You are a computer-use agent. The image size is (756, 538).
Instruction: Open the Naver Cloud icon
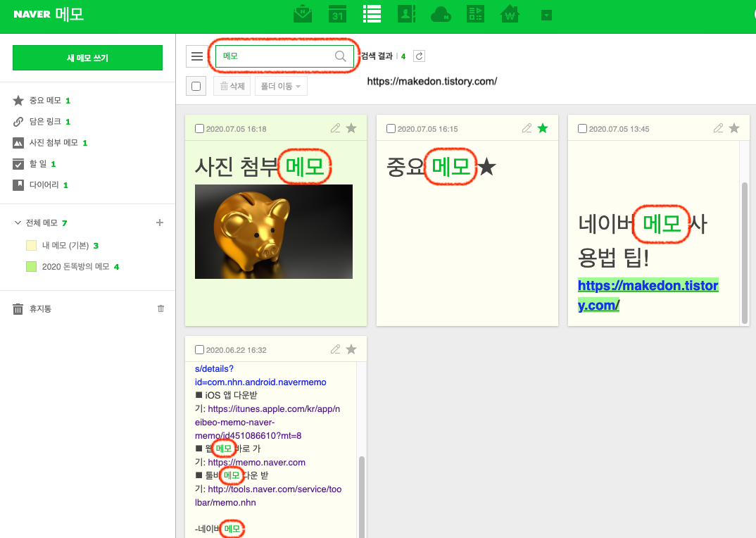pos(441,15)
